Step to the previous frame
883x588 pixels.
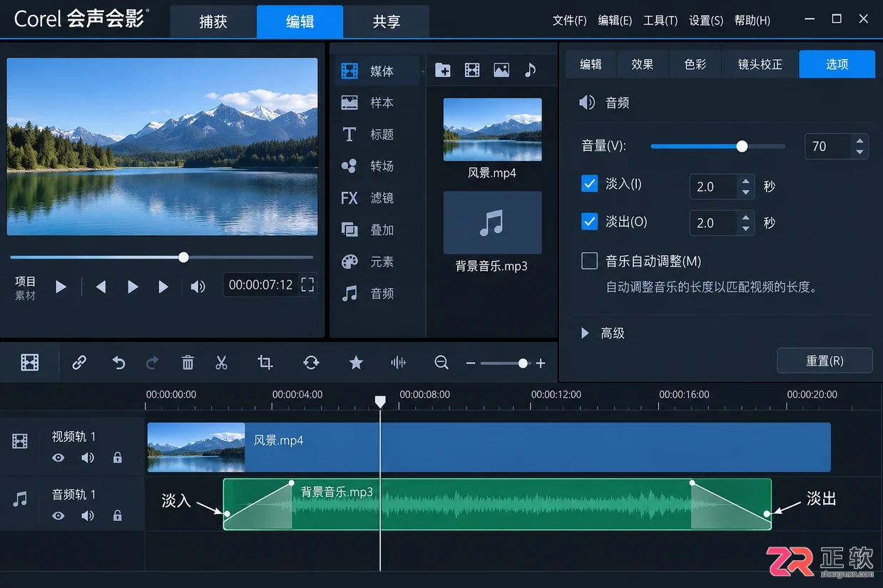tap(101, 287)
